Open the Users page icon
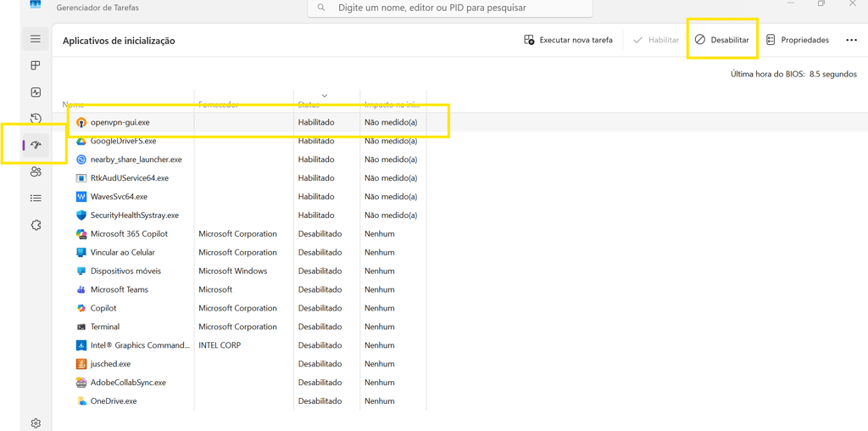Viewport: 868px width, 431px height. click(x=36, y=171)
